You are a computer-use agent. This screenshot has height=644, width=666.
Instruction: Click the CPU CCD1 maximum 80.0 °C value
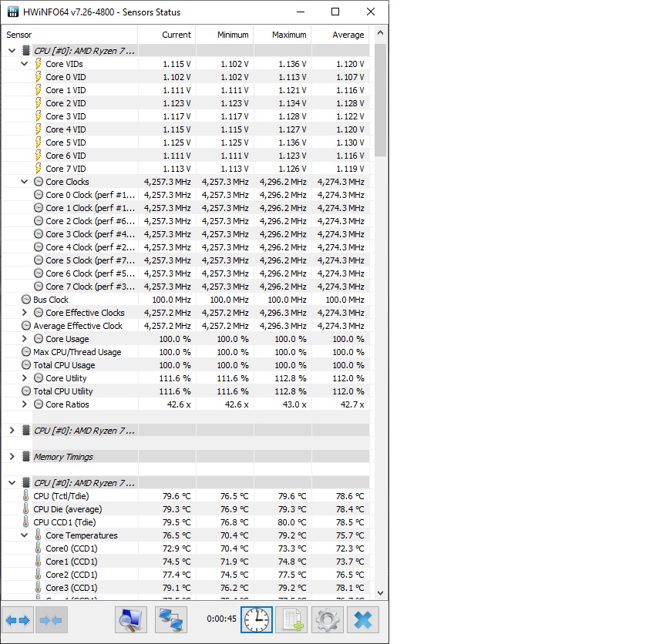coord(292,522)
